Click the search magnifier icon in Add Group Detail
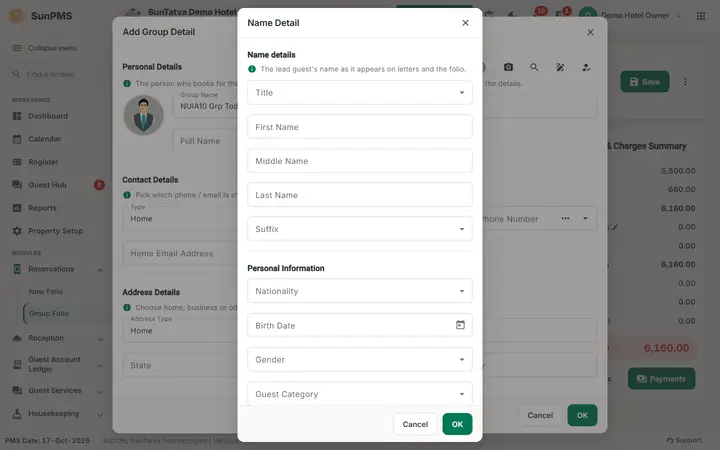720x450 pixels. 534,67
